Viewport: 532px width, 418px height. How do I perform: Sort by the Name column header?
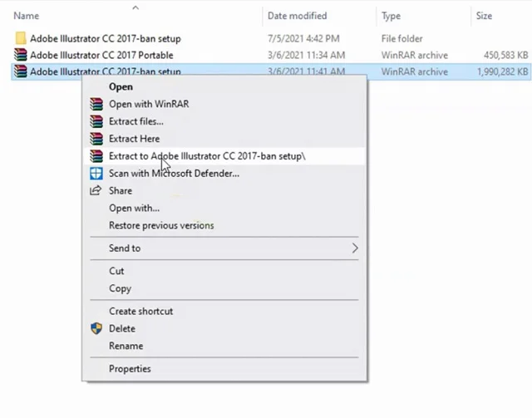tap(26, 16)
